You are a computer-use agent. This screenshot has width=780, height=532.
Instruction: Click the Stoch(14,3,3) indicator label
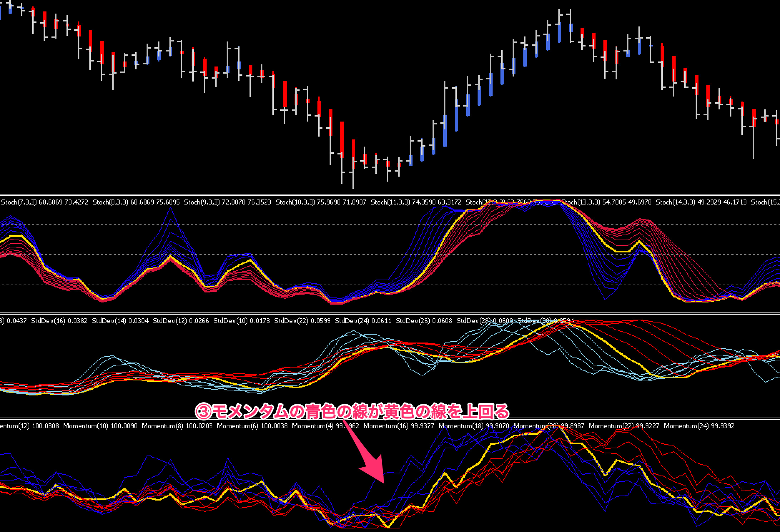click(x=701, y=202)
